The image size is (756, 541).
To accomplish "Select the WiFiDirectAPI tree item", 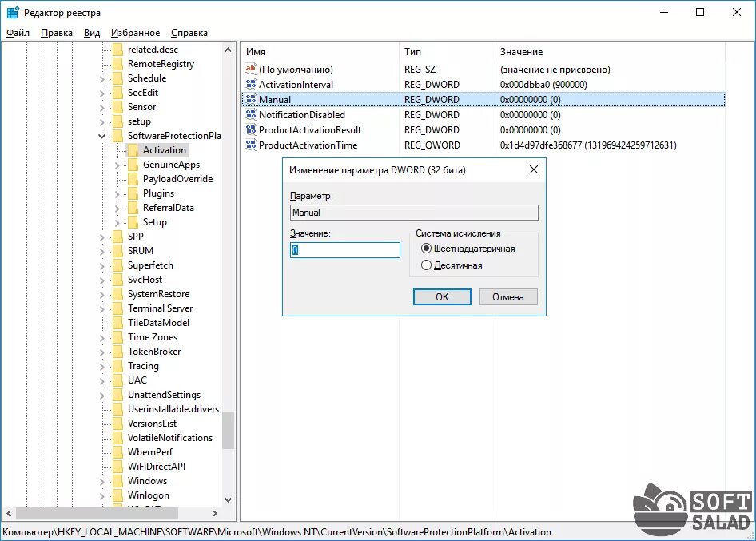I will [x=156, y=467].
